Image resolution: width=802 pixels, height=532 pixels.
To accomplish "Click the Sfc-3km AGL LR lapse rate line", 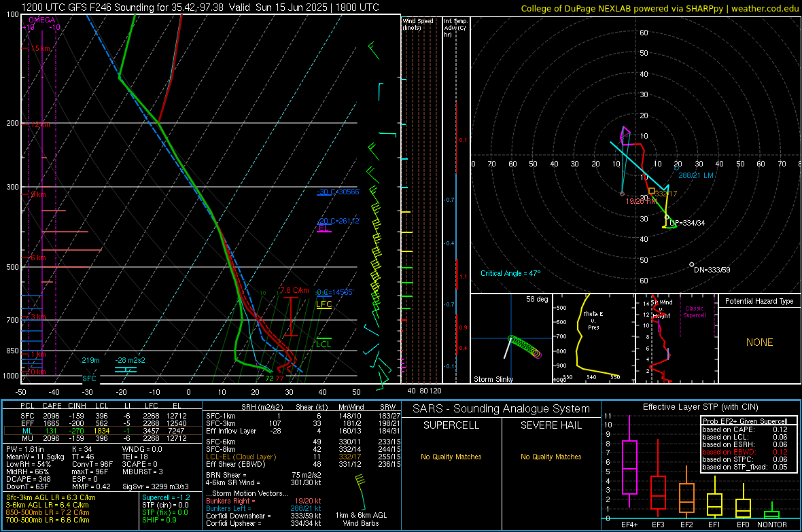I will 51,497.
